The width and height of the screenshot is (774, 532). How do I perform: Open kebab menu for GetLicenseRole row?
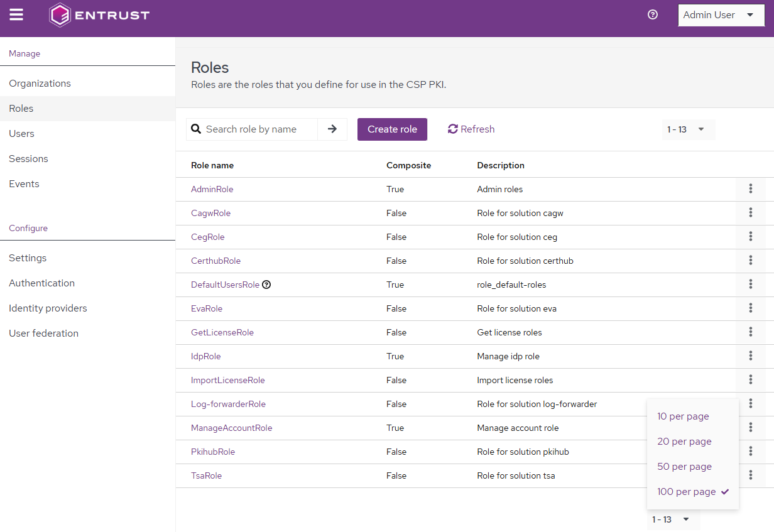(750, 332)
